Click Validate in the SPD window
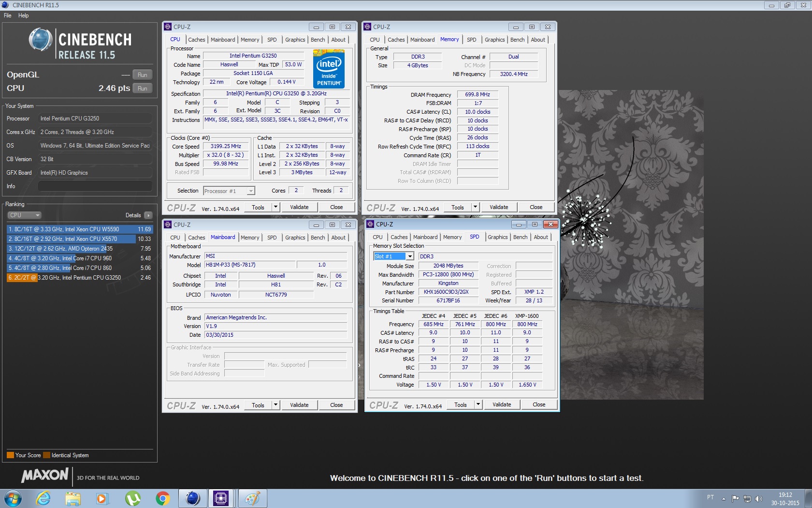The height and width of the screenshot is (508, 812). 502,404
